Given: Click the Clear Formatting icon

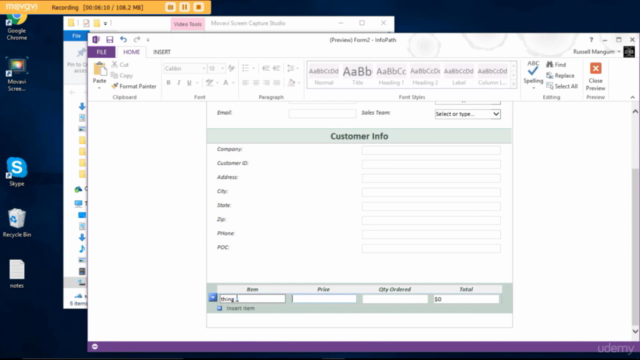Looking at the screenshot, I should [x=231, y=68].
